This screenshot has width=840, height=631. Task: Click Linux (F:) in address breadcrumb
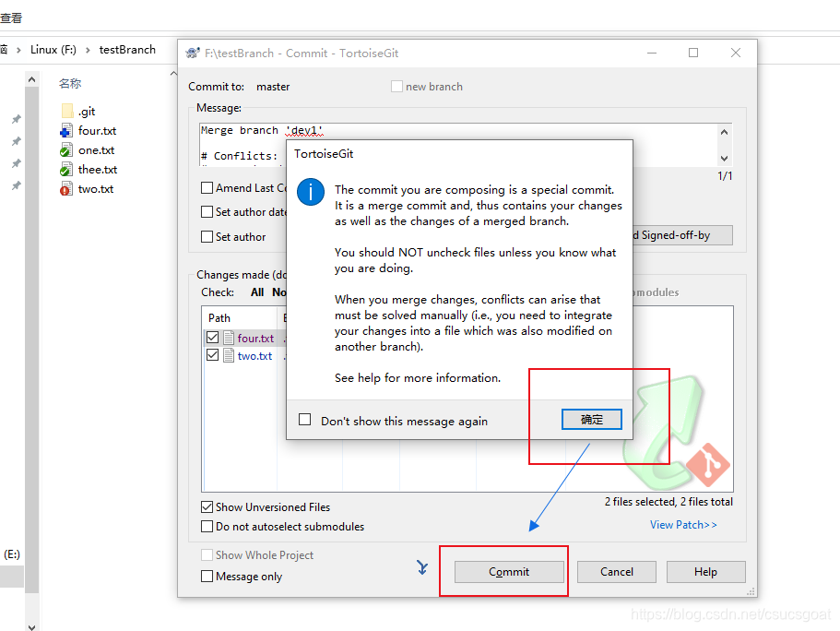click(53, 50)
